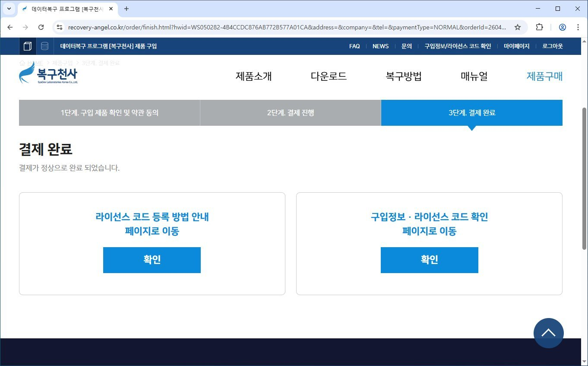This screenshot has width=588, height=366.
Task: Click 확인 under 구입정보 · 라이선스 코드 확인
Action: [x=430, y=260]
